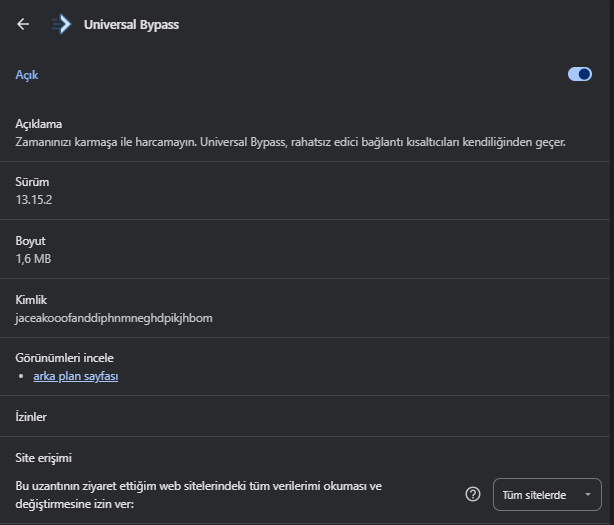Image resolution: width=614 pixels, height=525 pixels.
Task: Click the "Boyut" label
Action: click(x=31, y=241)
